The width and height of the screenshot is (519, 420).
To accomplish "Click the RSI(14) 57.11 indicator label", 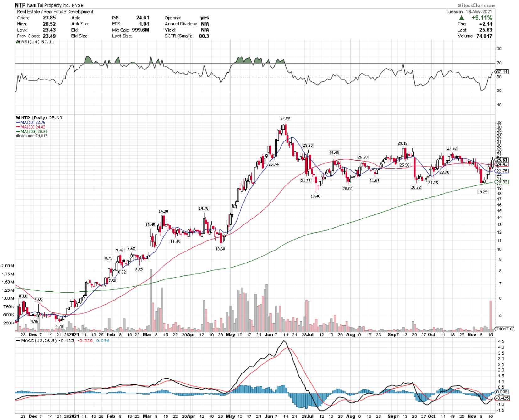I will point(36,42).
